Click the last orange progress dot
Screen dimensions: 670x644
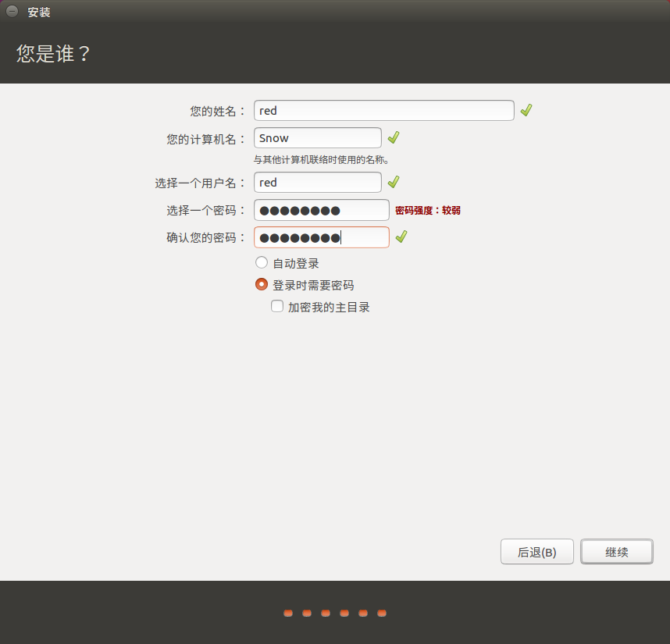(382, 613)
